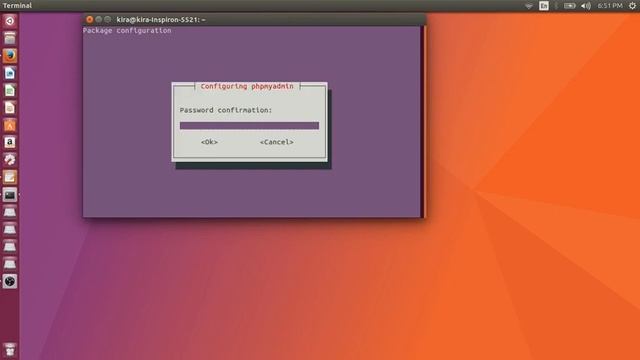This screenshot has height=360, width=640.
Task: Launch Firefox web browser
Action: (10, 56)
